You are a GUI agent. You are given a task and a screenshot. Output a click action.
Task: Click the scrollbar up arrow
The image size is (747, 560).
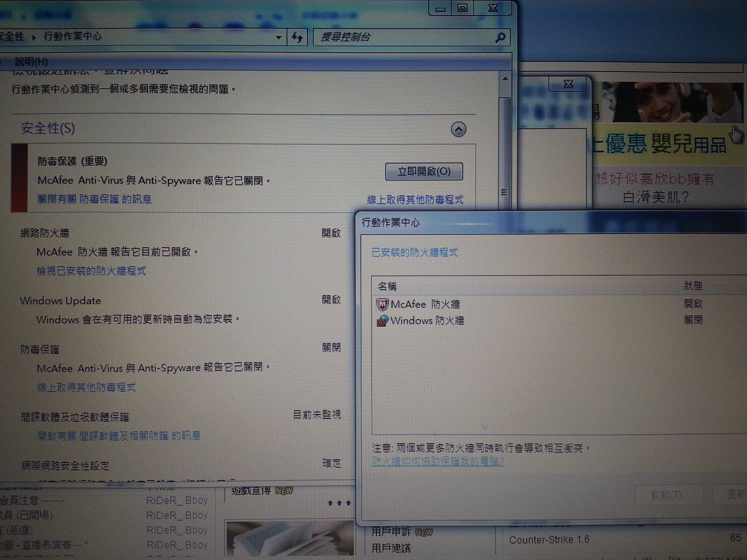click(x=505, y=79)
